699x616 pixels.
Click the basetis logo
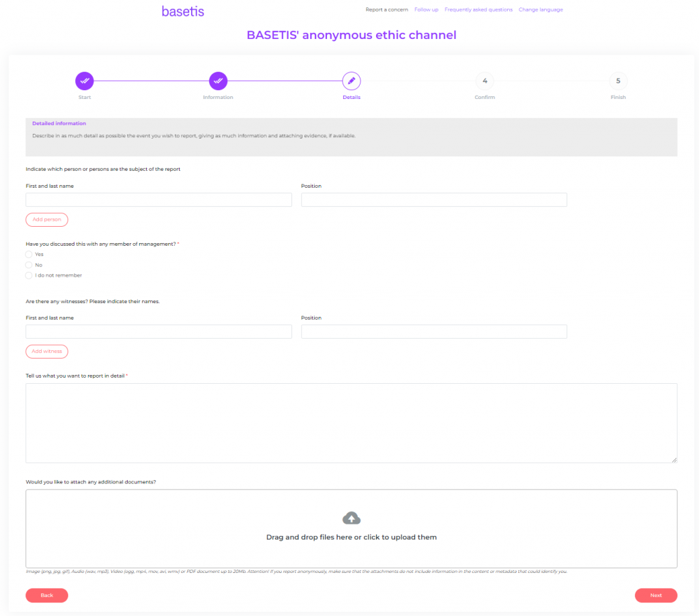pos(182,11)
